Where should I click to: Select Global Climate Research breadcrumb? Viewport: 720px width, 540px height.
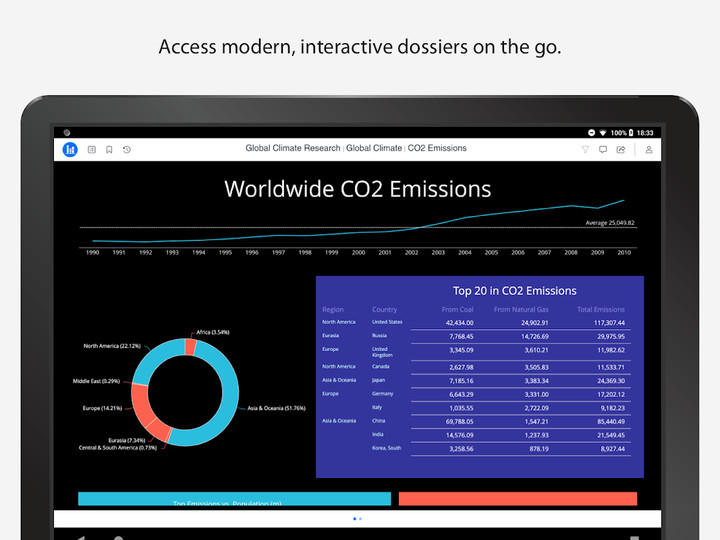293,149
